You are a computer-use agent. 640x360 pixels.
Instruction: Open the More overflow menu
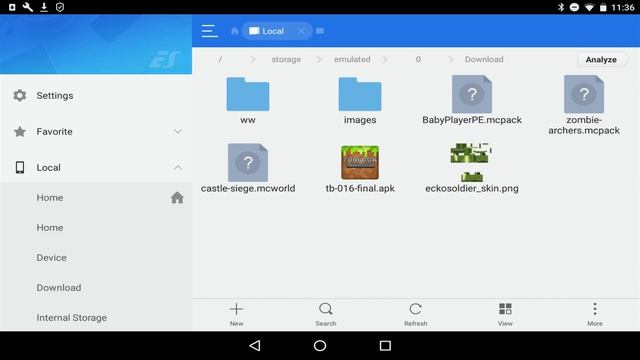coord(595,313)
